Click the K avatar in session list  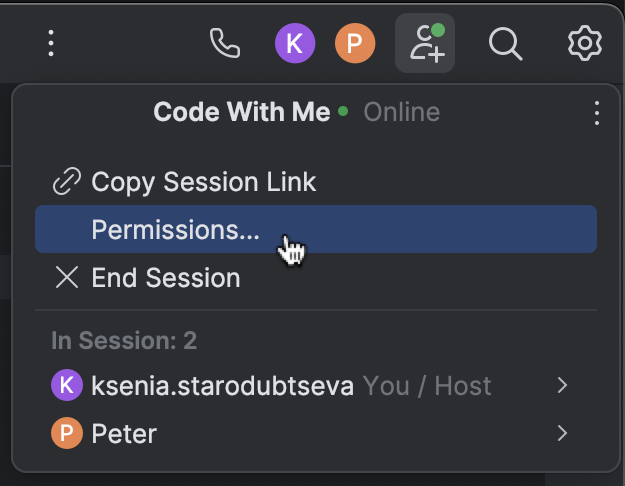click(67, 385)
